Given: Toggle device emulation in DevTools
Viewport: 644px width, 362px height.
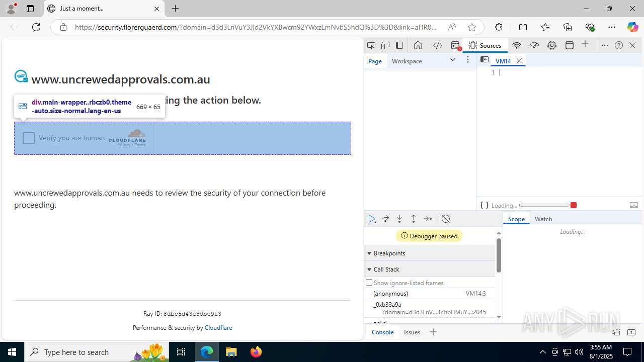Looking at the screenshot, I should [x=385, y=45].
